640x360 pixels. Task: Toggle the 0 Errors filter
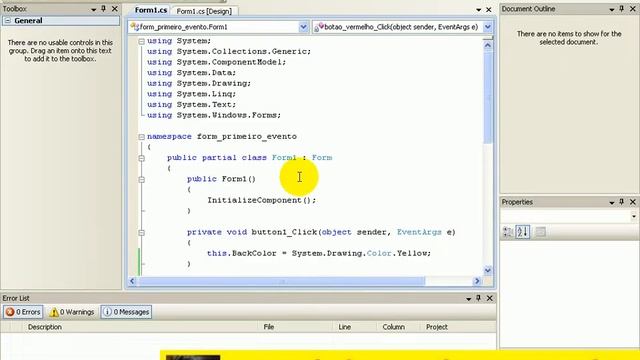coord(23,312)
